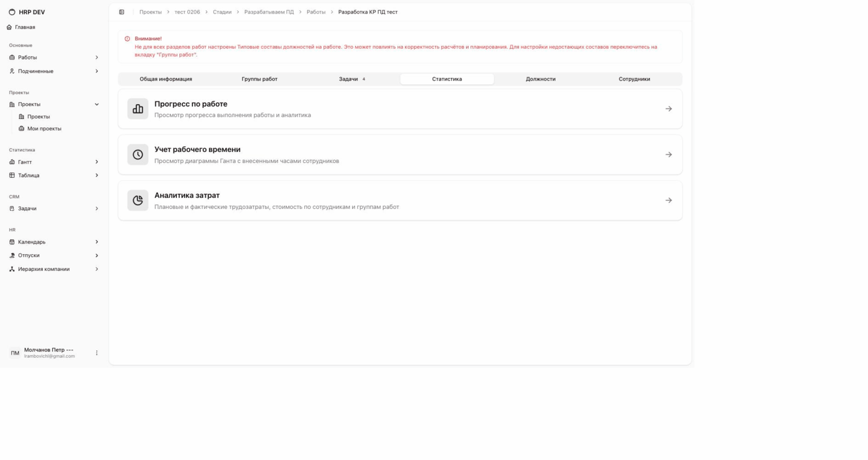Go to тест 0206 breadcrumb
Viewport: 868px width, 460px height.
point(187,12)
